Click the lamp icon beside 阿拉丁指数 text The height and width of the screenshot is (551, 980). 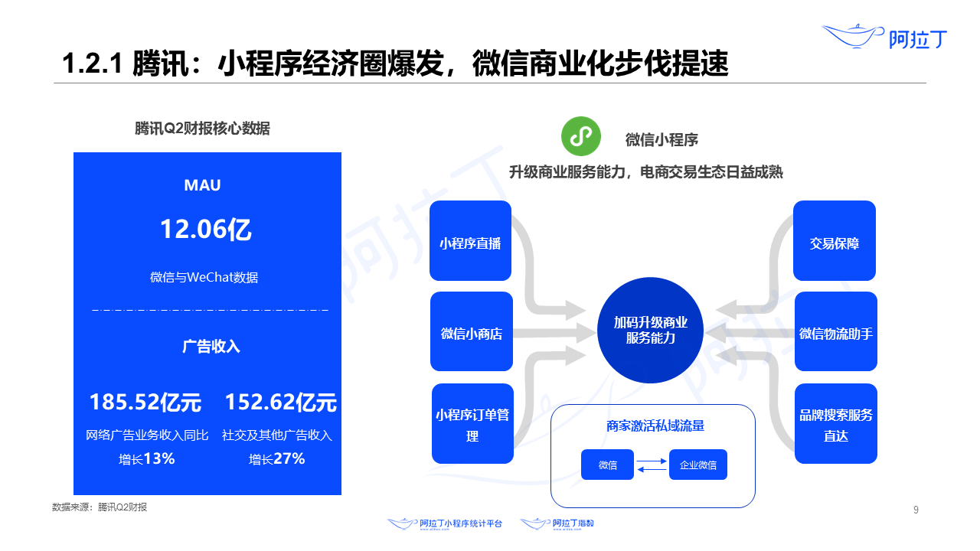point(536,523)
